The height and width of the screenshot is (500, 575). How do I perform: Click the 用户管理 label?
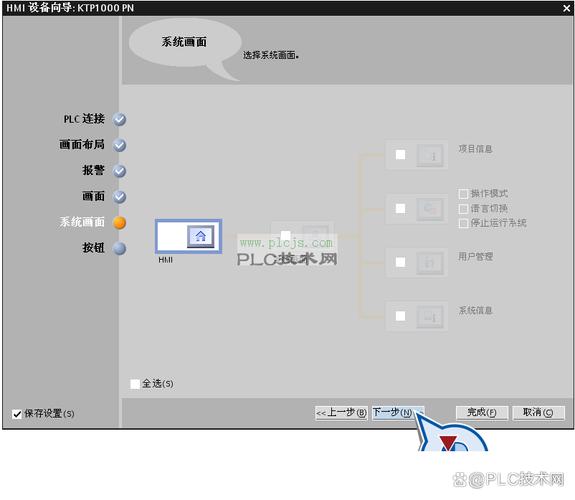point(475,256)
